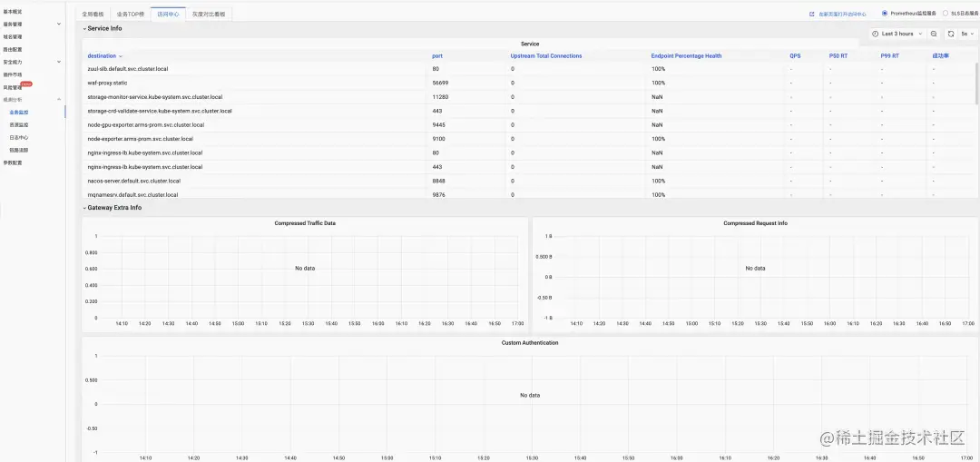This screenshot has width=980, height=462.
Task: Click the port value 9100
Action: point(439,139)
